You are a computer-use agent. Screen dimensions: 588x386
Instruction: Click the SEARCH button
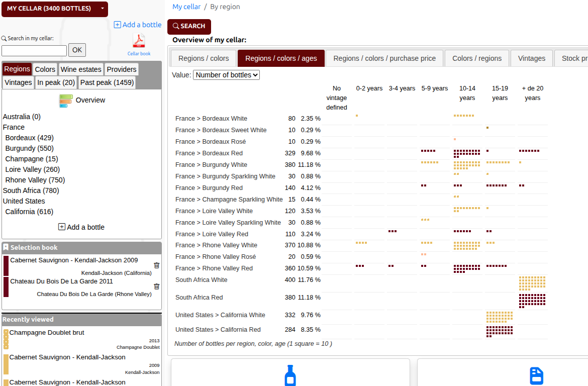click(189, 26)
